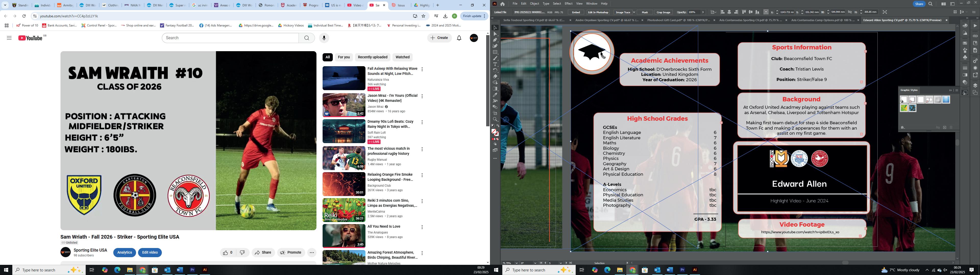The height and width of the screenshot is (275, 980).
Task: Click the Fill color swatch
Action: coord(494,131)
